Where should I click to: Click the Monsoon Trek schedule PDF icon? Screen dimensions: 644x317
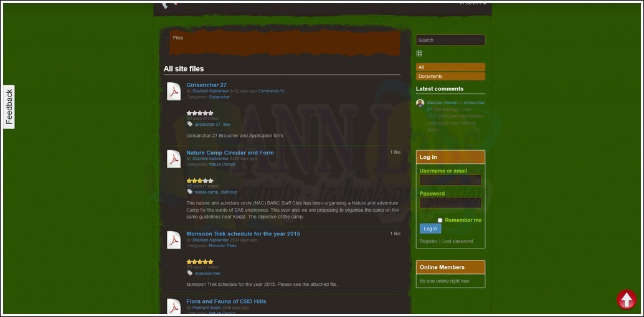[x=173, y=240]
